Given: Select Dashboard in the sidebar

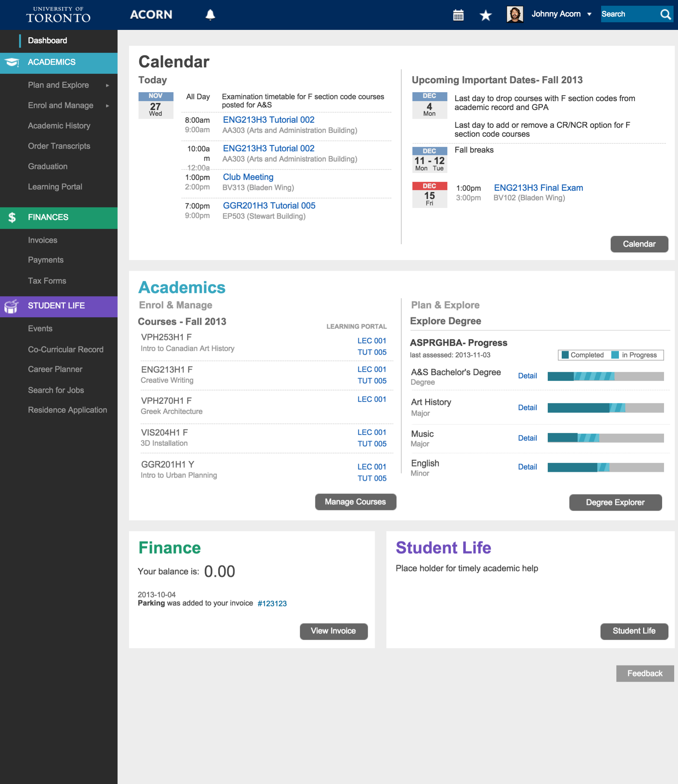Looking at the screenshot, I should click(47, 40).
